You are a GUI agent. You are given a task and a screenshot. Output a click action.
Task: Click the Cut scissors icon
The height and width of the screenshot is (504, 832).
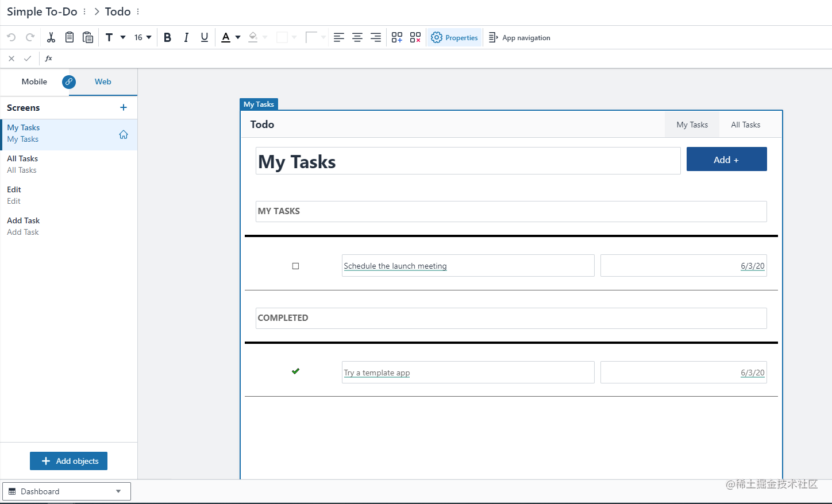tap(51, 37)
